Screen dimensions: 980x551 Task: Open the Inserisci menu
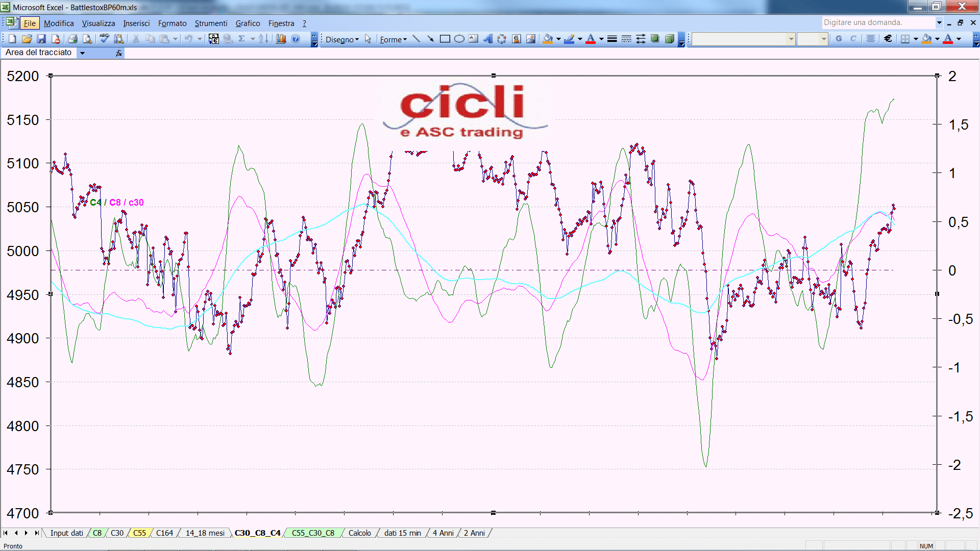click(136, 23)
